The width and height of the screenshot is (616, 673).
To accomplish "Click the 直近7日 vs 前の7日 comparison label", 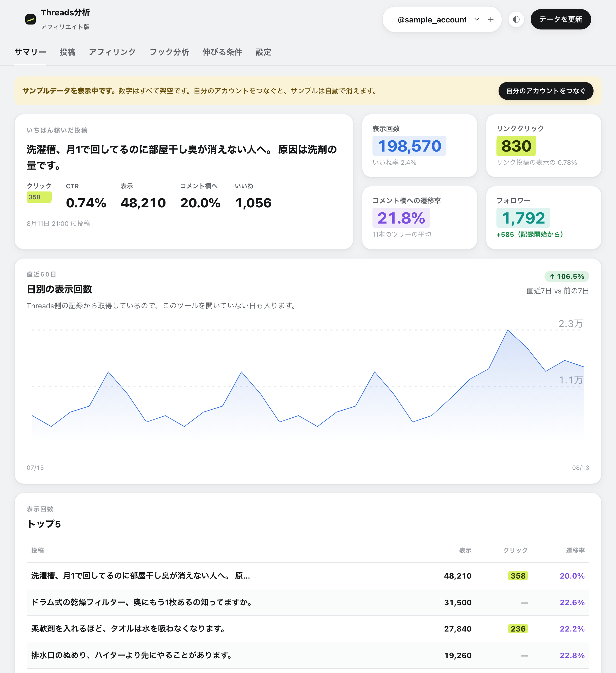I will (558, 291).
